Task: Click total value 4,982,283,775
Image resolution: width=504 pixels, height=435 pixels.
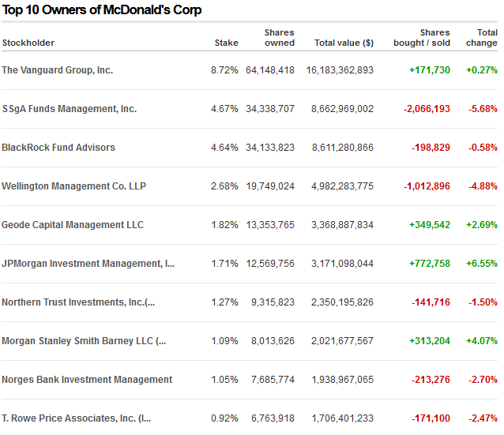Action: click(x=342, y=186)
